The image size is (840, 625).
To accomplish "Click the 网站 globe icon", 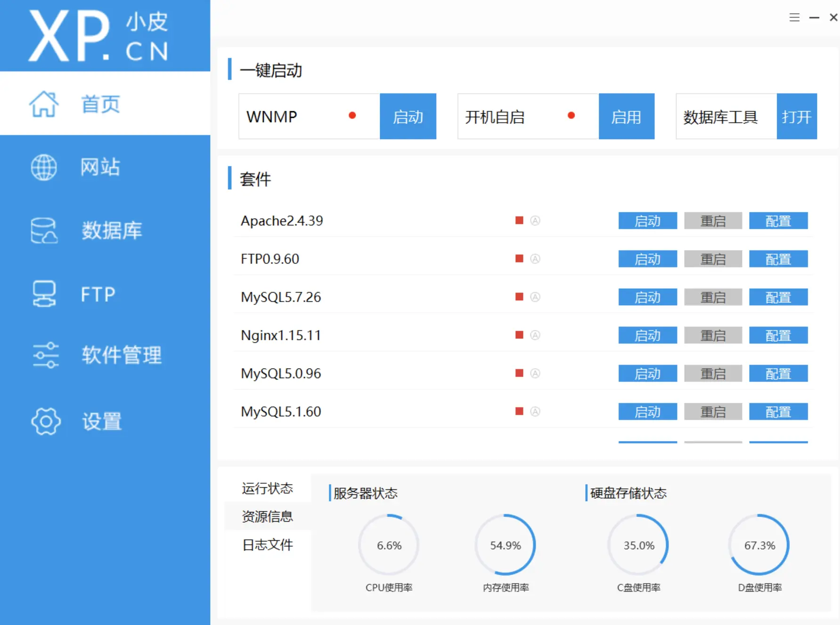I will 44,167.
